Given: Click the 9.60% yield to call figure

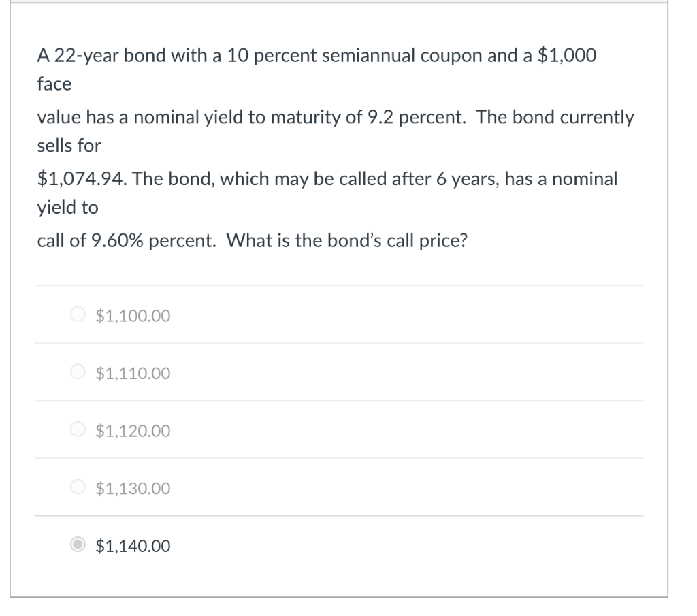Looking at the screenshot, I should click(117, 240).
